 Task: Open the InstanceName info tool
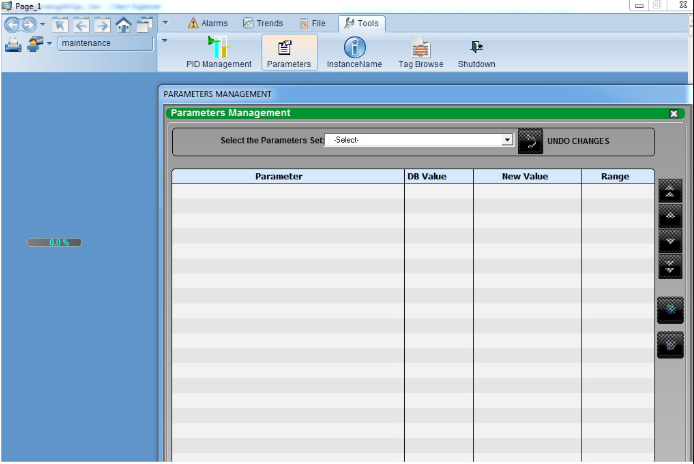pyautogui.click(x=355, y=52)
